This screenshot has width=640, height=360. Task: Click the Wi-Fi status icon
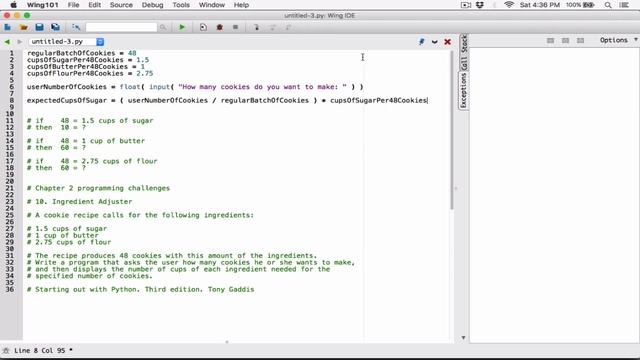point(509,5)
